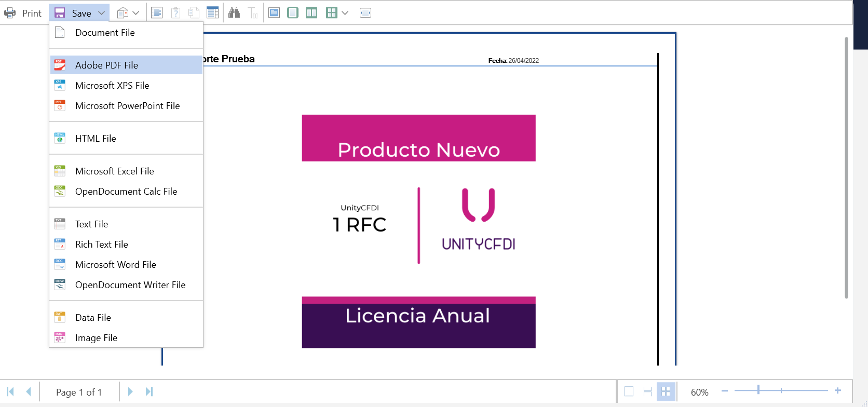Choose Data File export
Screen dimensions: 868x407
point(126,317)
